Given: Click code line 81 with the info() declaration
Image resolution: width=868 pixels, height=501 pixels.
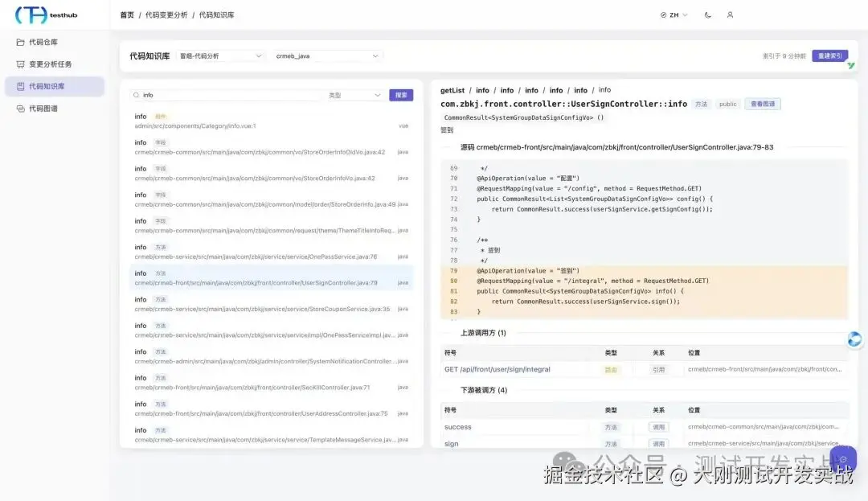Looking at the screenshot, I should point(645,291).
